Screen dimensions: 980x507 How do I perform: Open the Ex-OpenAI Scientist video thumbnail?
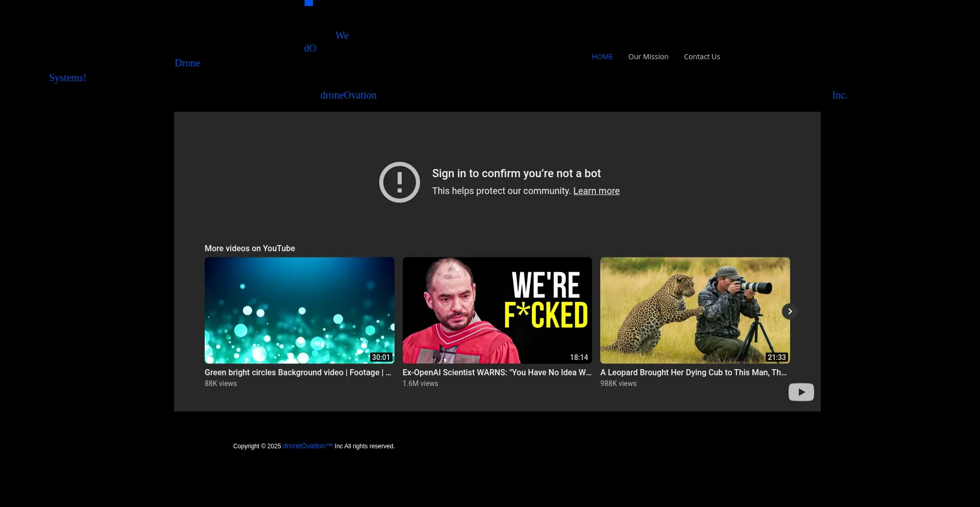tap(497, 310)
